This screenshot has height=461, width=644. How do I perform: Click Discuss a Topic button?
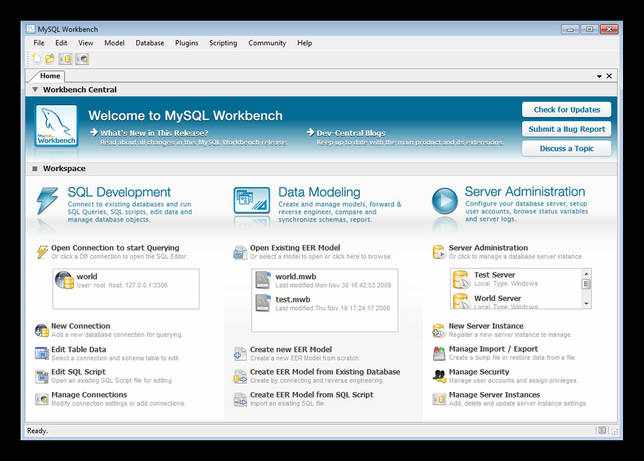pos(567,148)
